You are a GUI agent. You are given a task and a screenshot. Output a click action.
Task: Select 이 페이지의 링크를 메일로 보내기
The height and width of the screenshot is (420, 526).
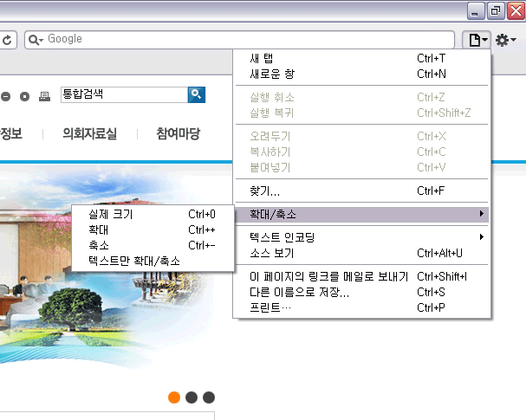(x=362, y=276)
